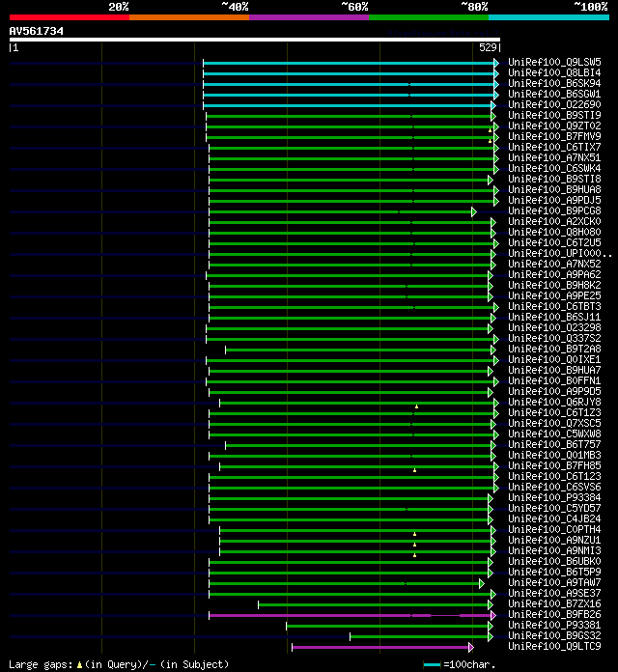Select UniRef100_A9NMI3 label
618x672 pixels.
554,550
